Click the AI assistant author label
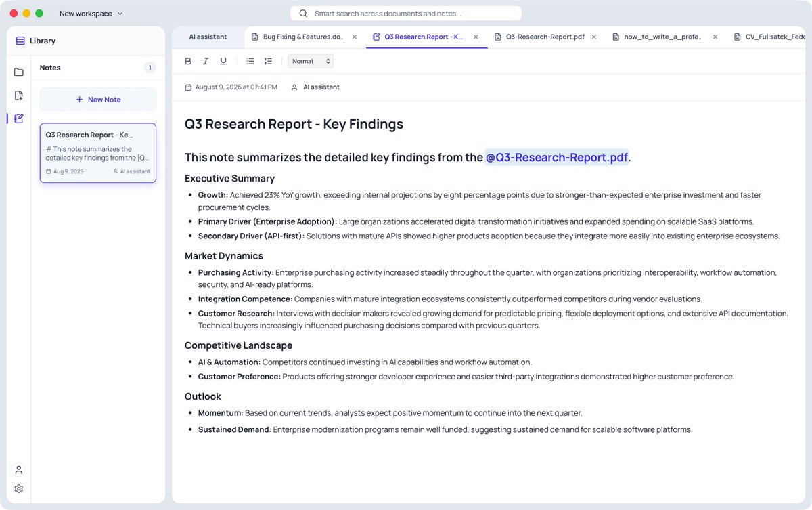812x510 pixels. pos(321,87)
